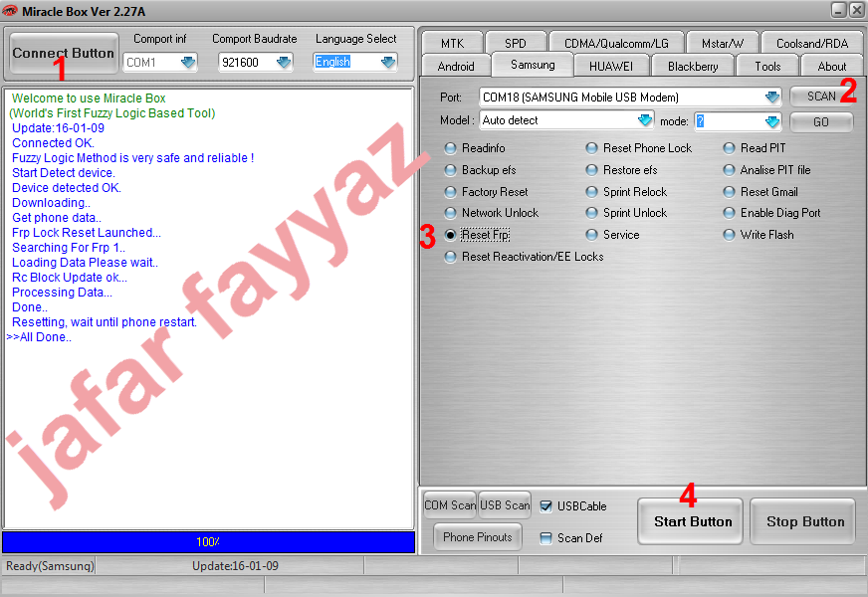
Task: Click the COM Scan button
Action: 450,505
